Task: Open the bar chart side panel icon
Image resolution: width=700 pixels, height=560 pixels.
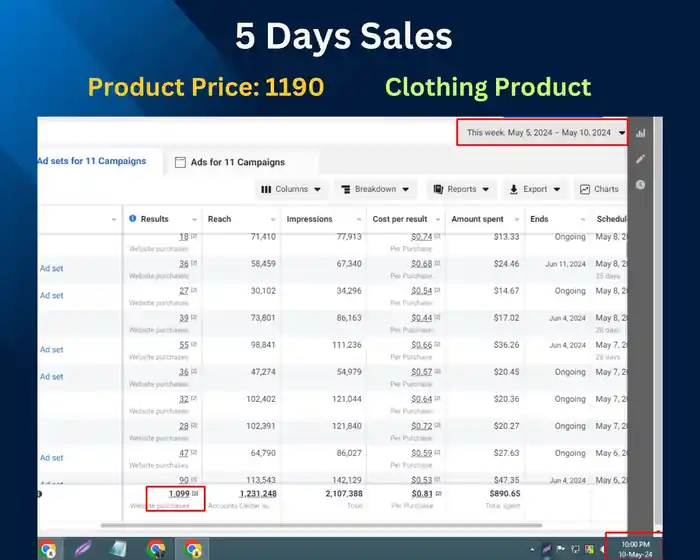Action: (641, 133)
